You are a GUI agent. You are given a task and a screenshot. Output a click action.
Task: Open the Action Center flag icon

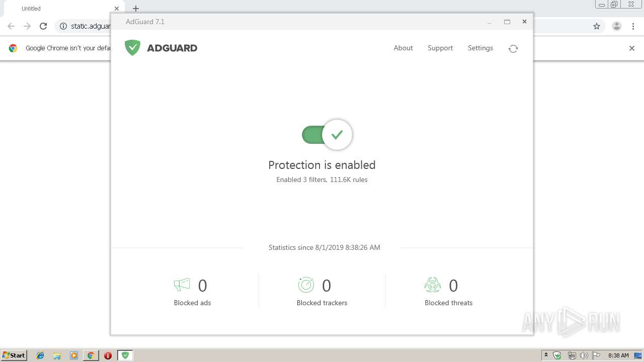click(596, 355)
